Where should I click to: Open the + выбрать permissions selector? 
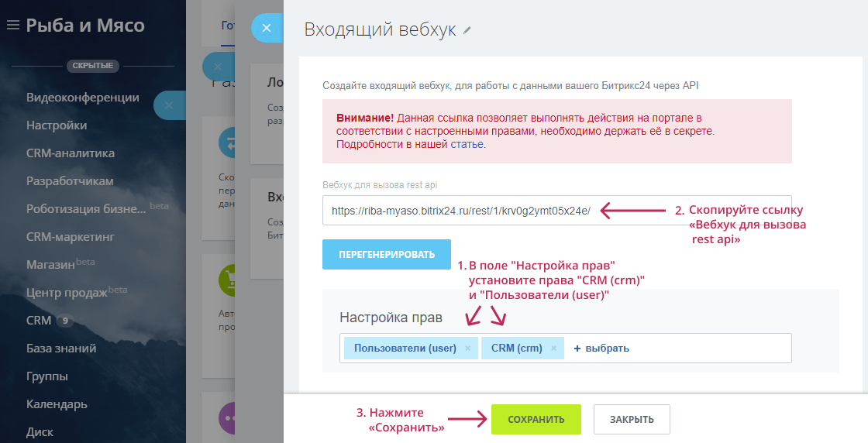coord(601,349)
